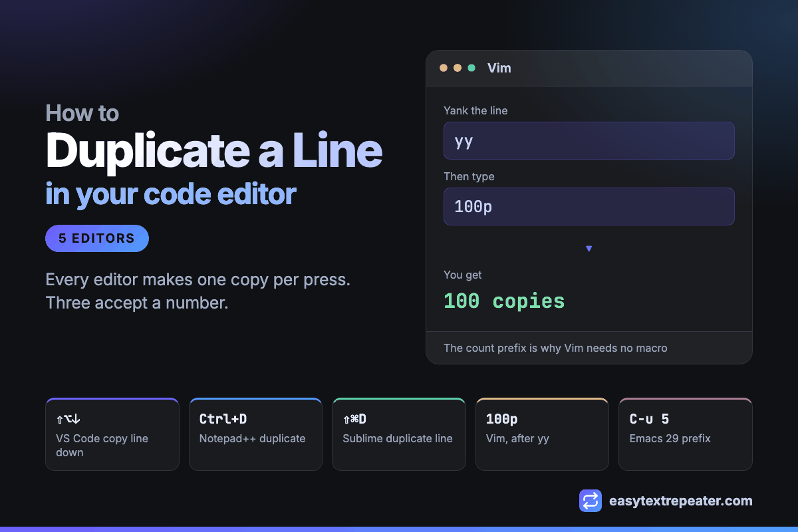Select the VS Code copy line down card
Viewport: 798px width, 532px height.
112,434
